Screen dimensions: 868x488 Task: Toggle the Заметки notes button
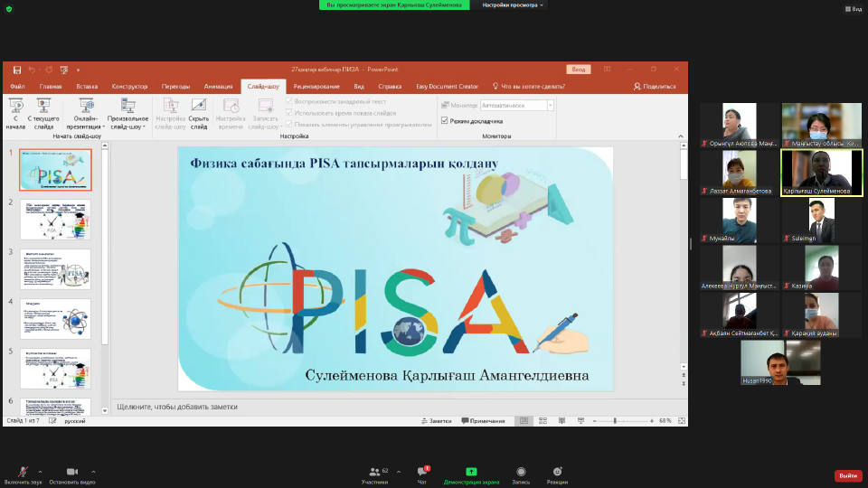(x=436, y=421)
